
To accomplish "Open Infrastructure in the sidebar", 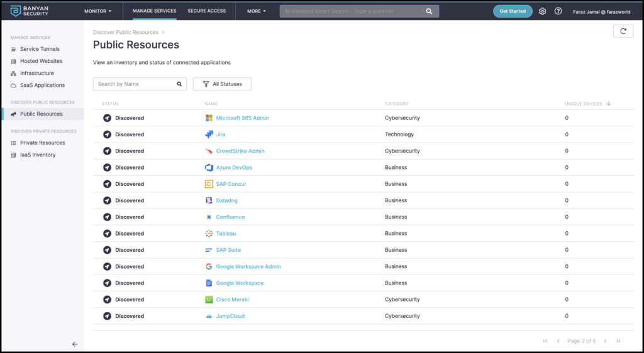I will (x=37, y=73).
